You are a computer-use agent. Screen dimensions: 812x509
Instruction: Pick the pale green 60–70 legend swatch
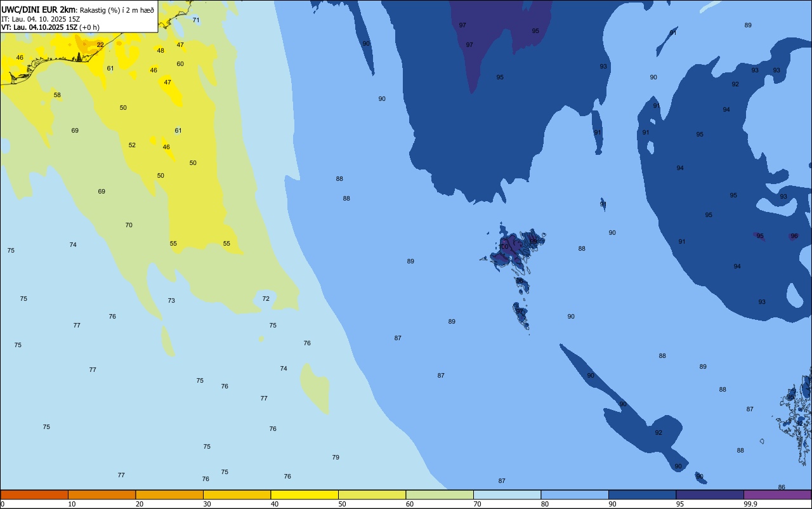pyautogui.click(x=440, y=494)
